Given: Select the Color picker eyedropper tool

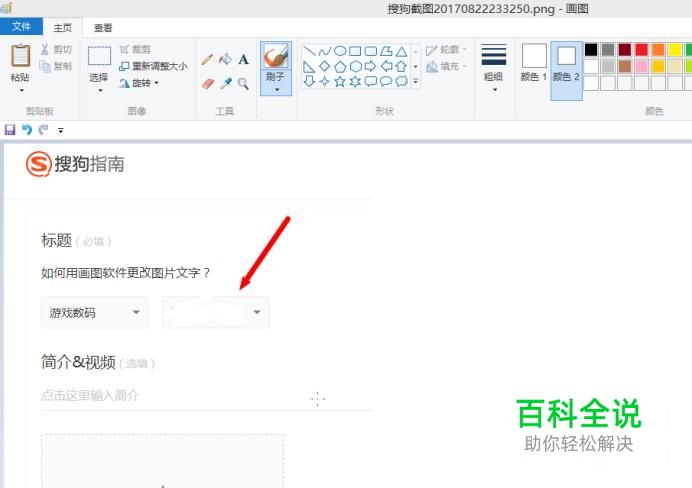Looking at the screenshot, I should pyautogui.click(x=226, y=83).
